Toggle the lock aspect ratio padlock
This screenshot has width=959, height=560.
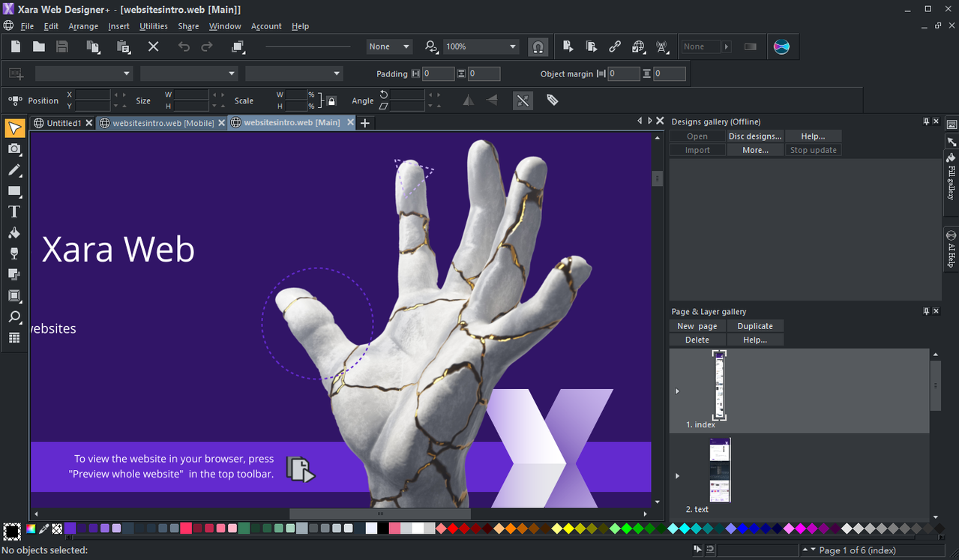pos(331,100)
